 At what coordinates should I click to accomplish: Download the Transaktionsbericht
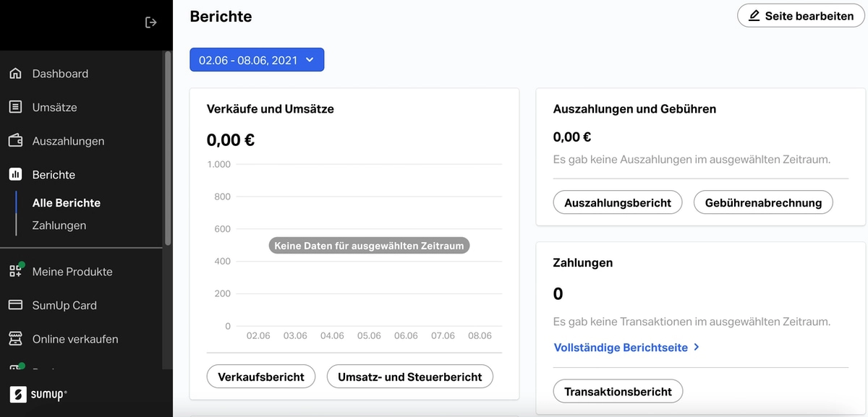(618, 392)
